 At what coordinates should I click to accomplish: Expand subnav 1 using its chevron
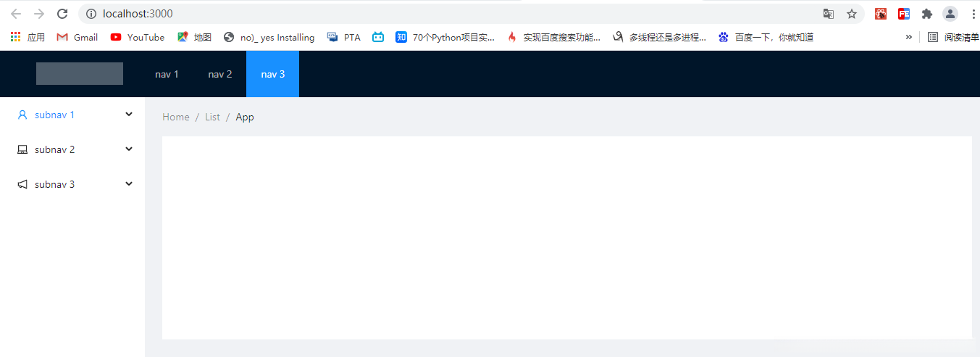(129, 114)
